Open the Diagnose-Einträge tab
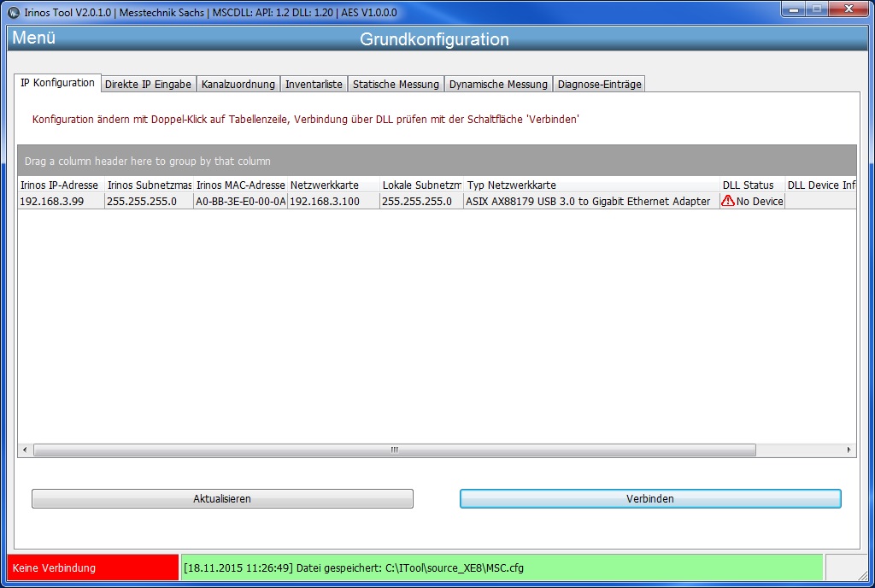The width and height of the screenshot is (875, 588). tap(599, 85)
